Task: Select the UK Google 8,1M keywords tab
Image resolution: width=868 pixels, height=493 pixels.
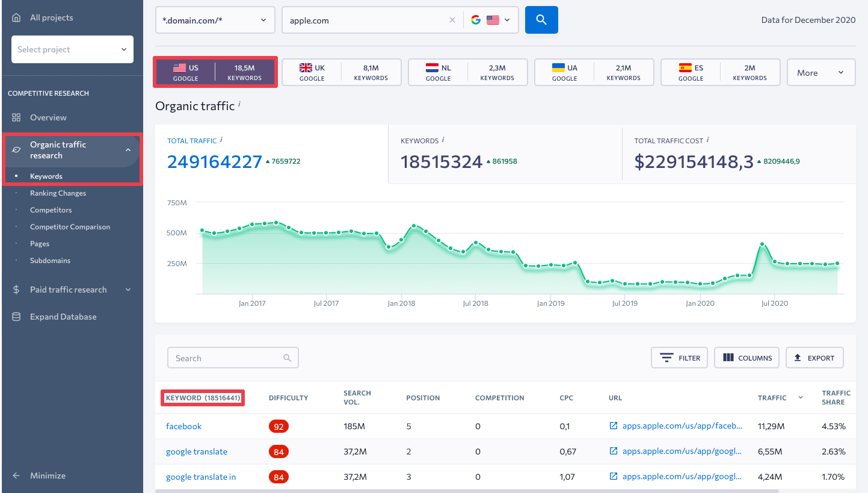Action: coord(342,72)
